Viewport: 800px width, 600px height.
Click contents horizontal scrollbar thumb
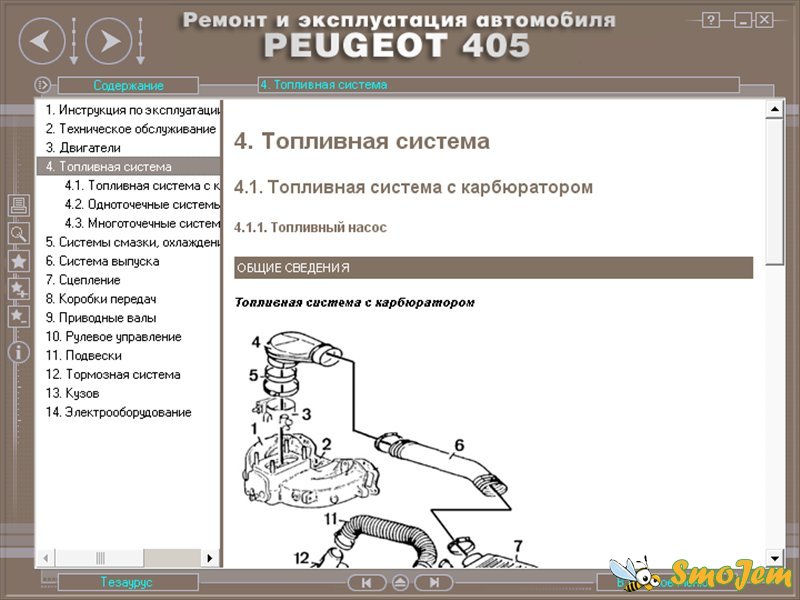(x=99, y=558)
